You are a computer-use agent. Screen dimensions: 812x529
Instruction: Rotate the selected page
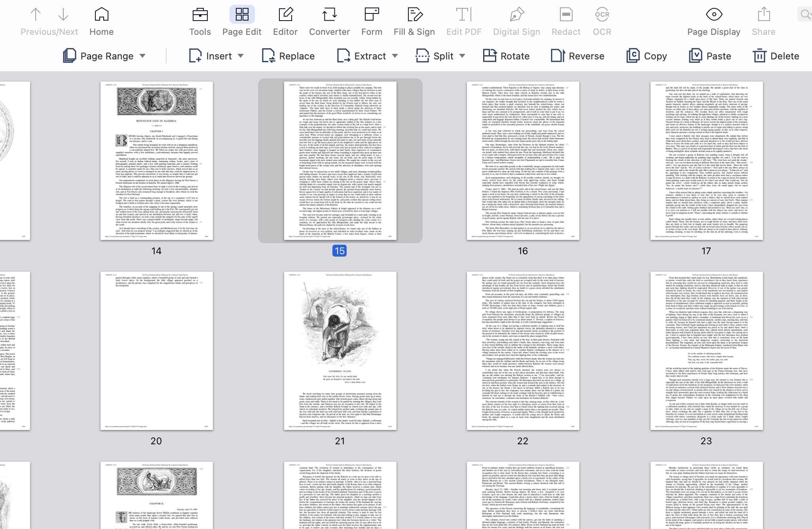pyautogui.click(x=507, y=56)
